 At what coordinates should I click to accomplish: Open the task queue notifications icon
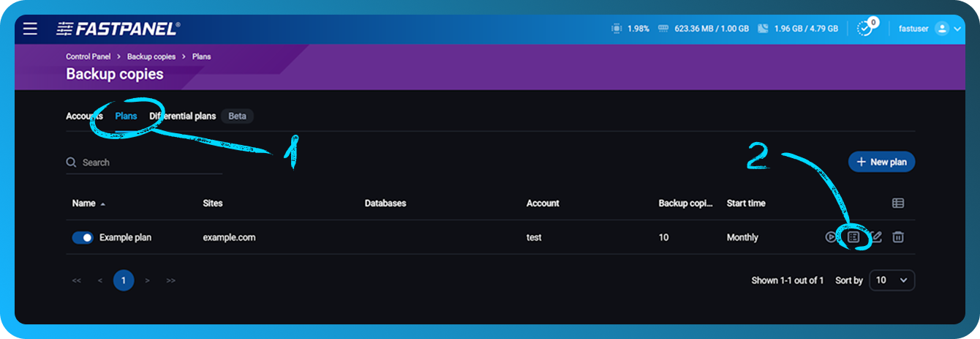865,29
